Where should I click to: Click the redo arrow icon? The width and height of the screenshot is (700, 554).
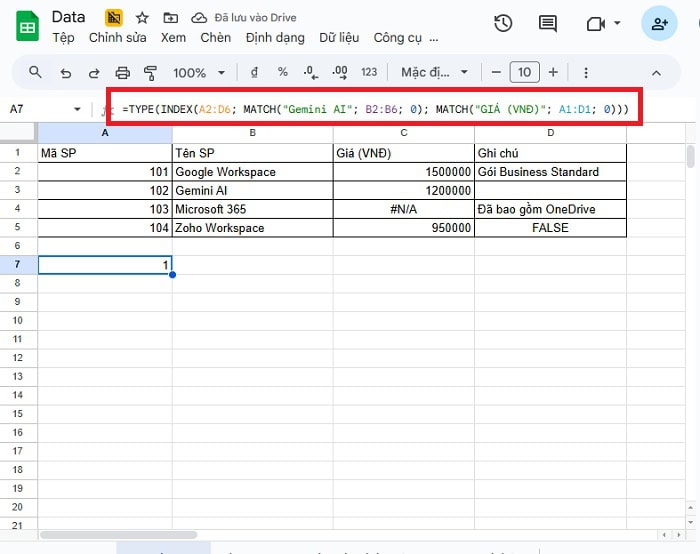94,72
